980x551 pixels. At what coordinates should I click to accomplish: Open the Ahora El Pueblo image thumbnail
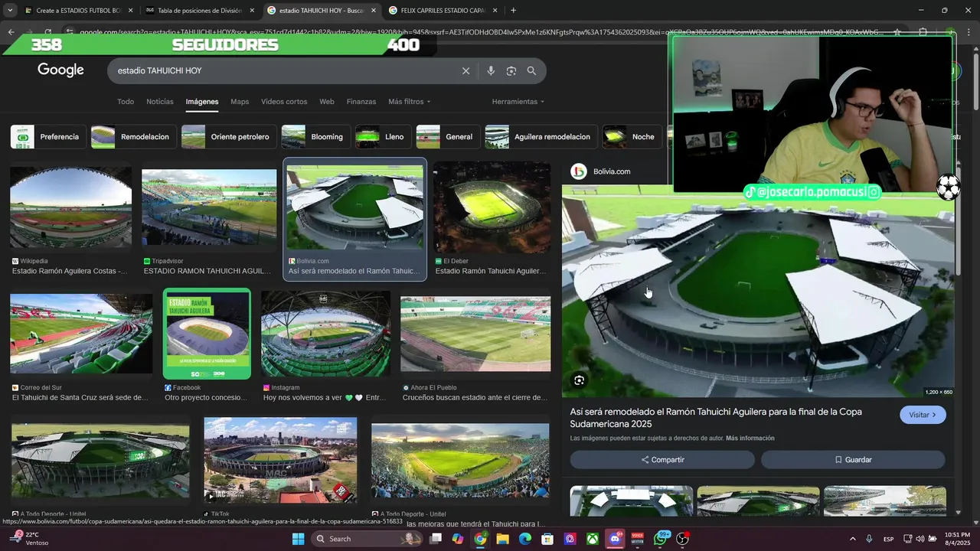point(475,334)
